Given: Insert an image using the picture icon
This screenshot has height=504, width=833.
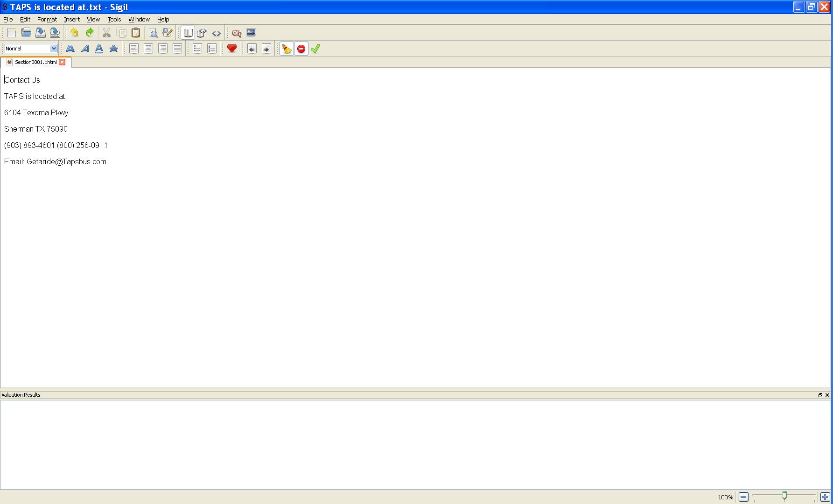Looking at the screenshot, I should pyautogui.click(x=251, y=33).
